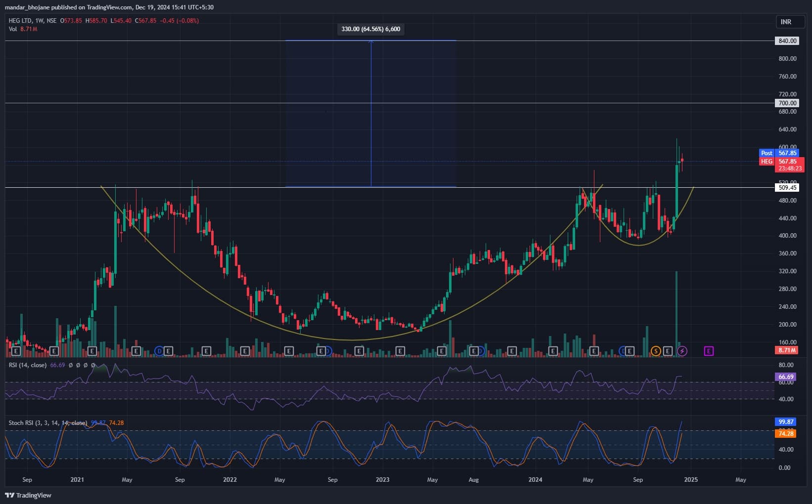Click the HEG LTD symbol title
This screenshot has height=504, width=812.
click(x=20, y=21)
